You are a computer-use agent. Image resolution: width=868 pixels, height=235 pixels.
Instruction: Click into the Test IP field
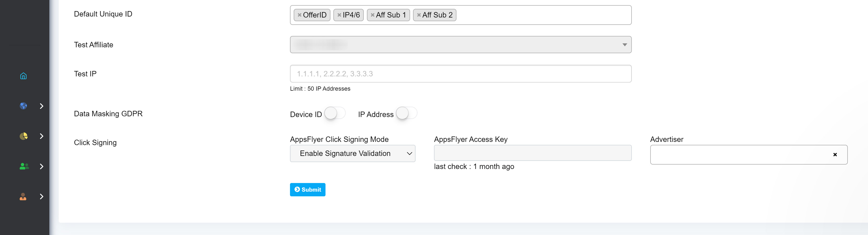[460, 74]
